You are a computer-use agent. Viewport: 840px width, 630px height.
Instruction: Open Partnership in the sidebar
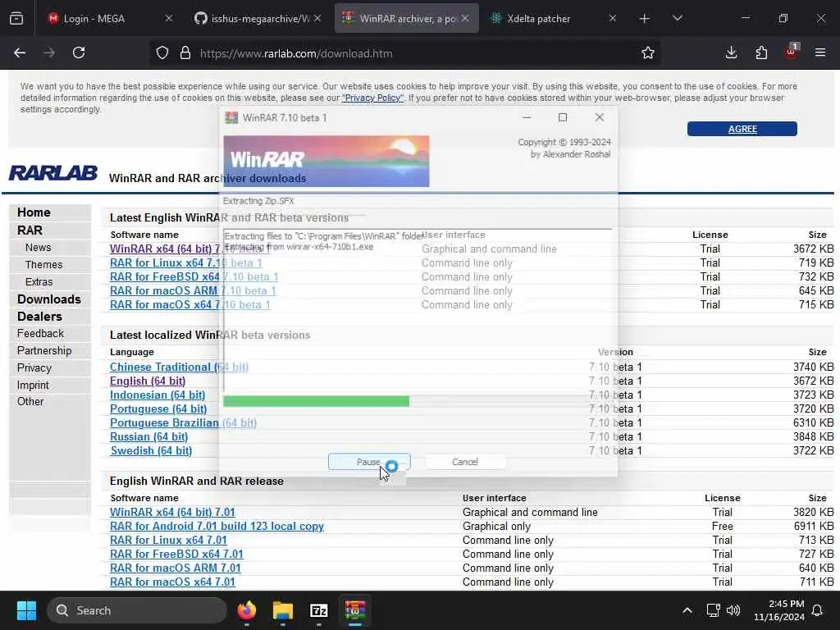tap(44, 350)
